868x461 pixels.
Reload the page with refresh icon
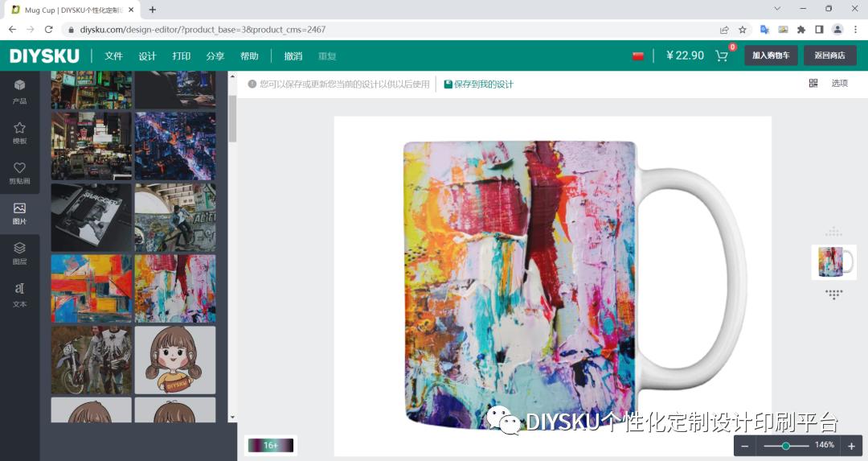click(49, 30)
